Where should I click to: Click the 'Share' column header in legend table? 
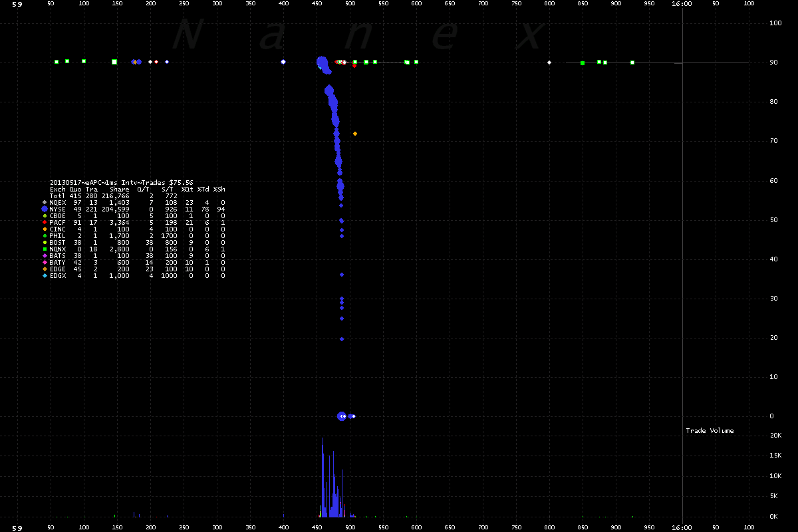(x=120, y=189)
